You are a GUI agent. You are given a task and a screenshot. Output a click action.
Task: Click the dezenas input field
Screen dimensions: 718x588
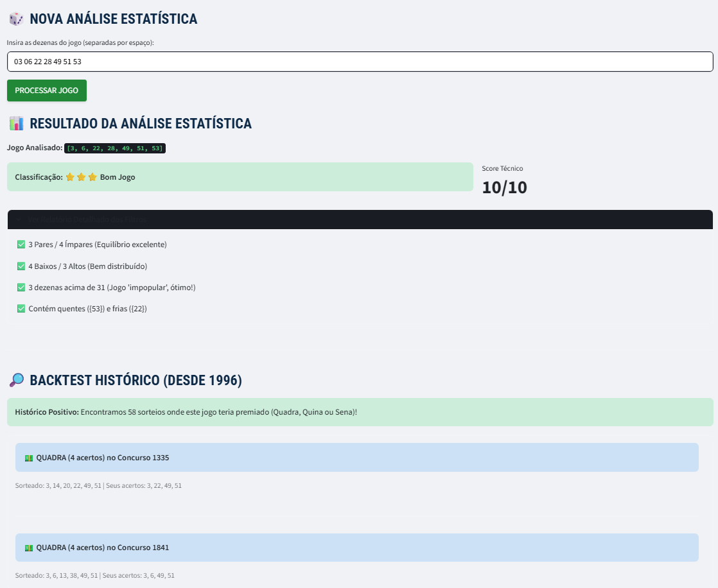click(360, 62)
